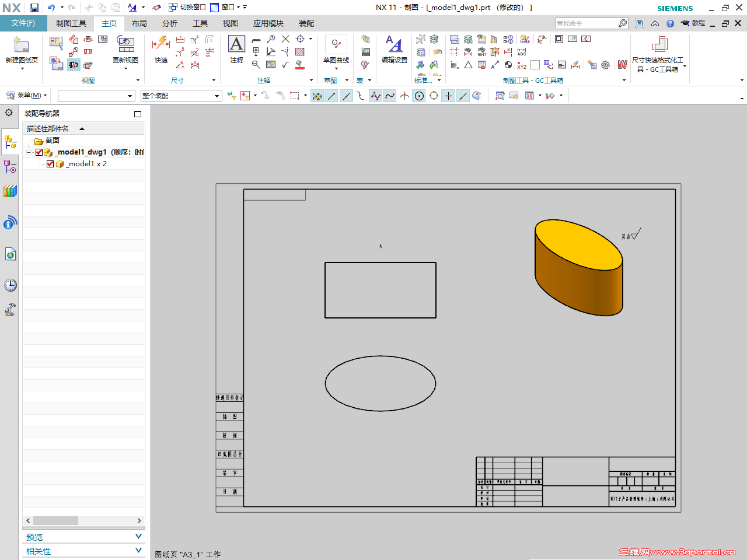Click the navigator horizontal scrollbar thumb

click(x=55, y=520)
